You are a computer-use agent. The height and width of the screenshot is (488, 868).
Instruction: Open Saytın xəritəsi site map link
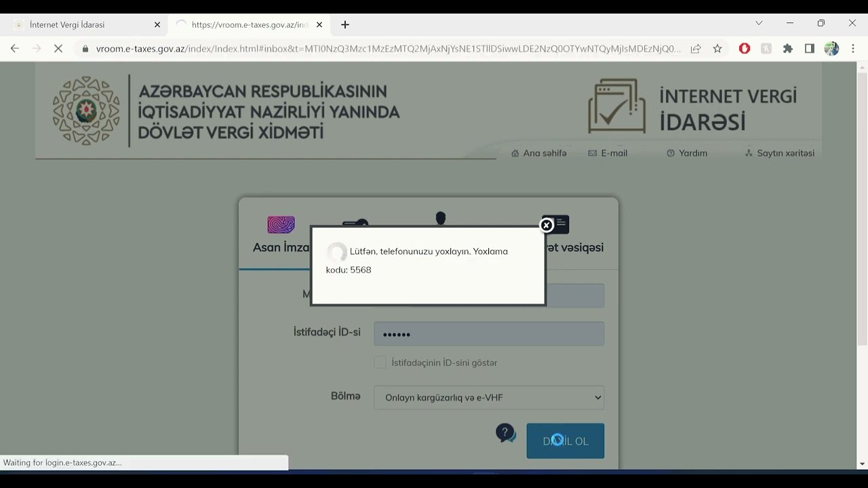(780, 153)
